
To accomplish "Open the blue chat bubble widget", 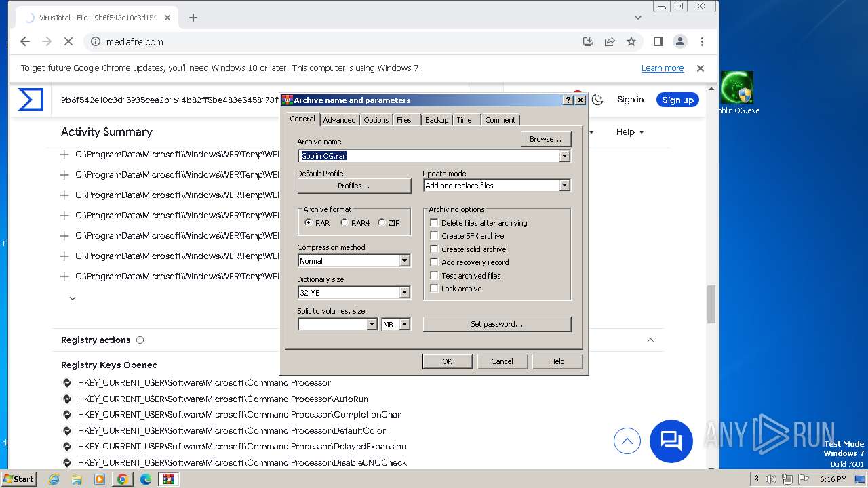I will (671, 441).
